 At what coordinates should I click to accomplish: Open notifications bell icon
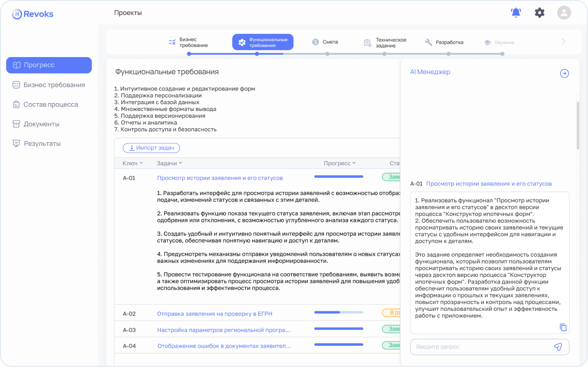pos(516,13)
